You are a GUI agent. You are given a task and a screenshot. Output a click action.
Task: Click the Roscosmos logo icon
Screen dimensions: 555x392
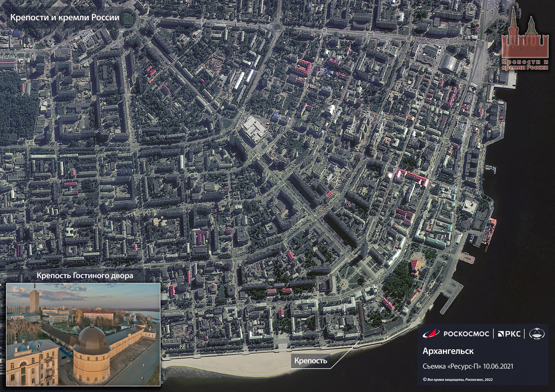431,334
